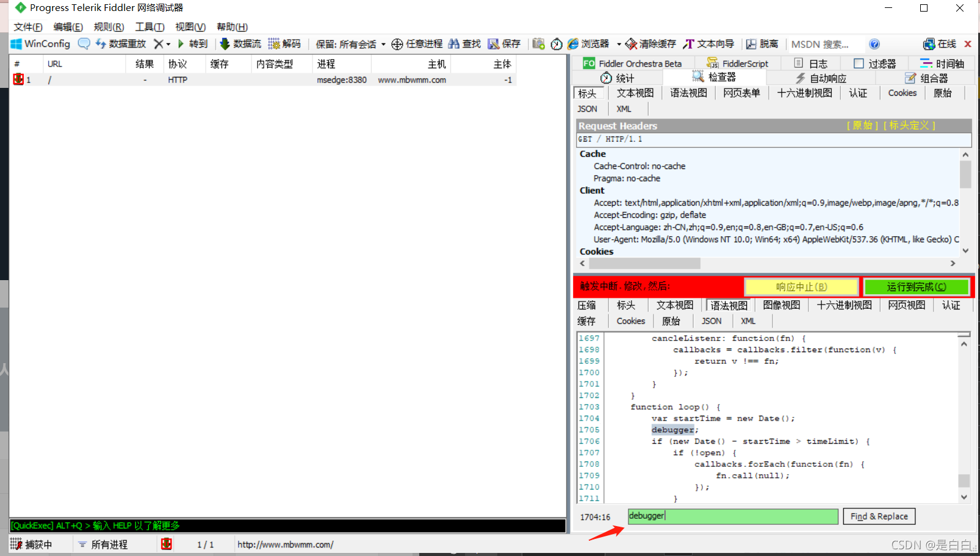
Task: Open the 视图(V) (View) menu
Action: pos(190,27)
